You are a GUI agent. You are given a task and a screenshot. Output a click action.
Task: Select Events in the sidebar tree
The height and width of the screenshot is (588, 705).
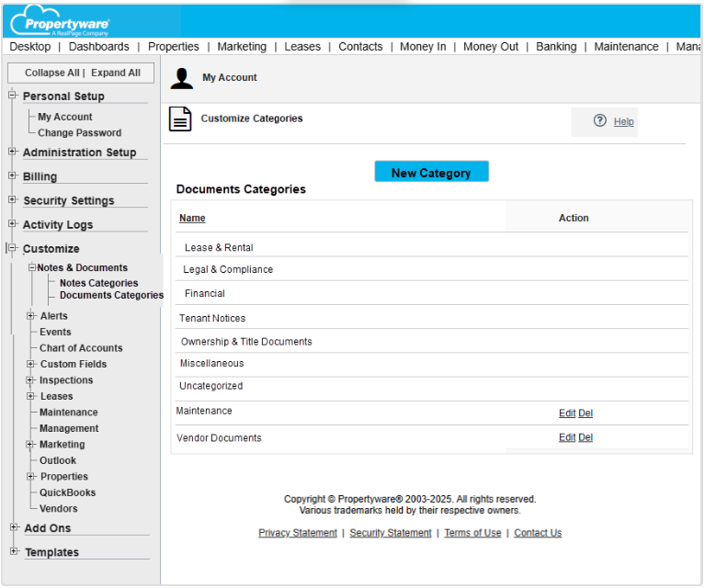(x=55, y=333)
